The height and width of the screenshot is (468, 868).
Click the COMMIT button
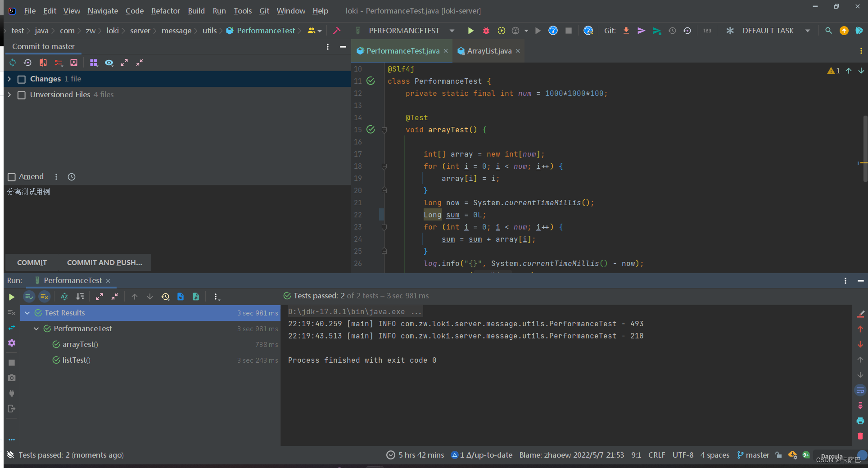click(32, 262)
